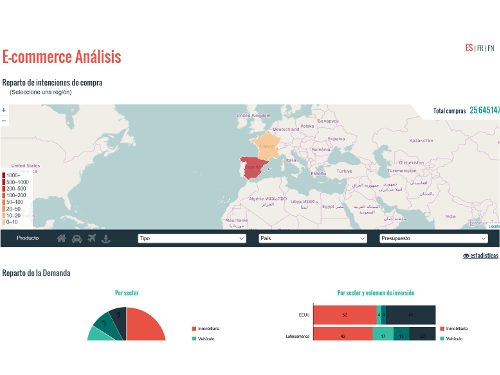The width and height of the screenshot is (500, 375).
Task: Switch language to FR
Action: click(x=480, y=48)
